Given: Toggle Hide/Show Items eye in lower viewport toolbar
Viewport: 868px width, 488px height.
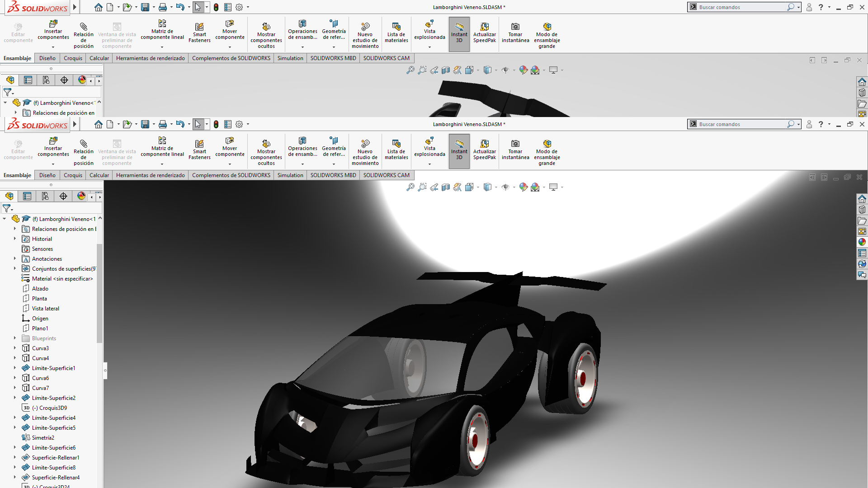Looking at the screenshot, I should (505, 187).
